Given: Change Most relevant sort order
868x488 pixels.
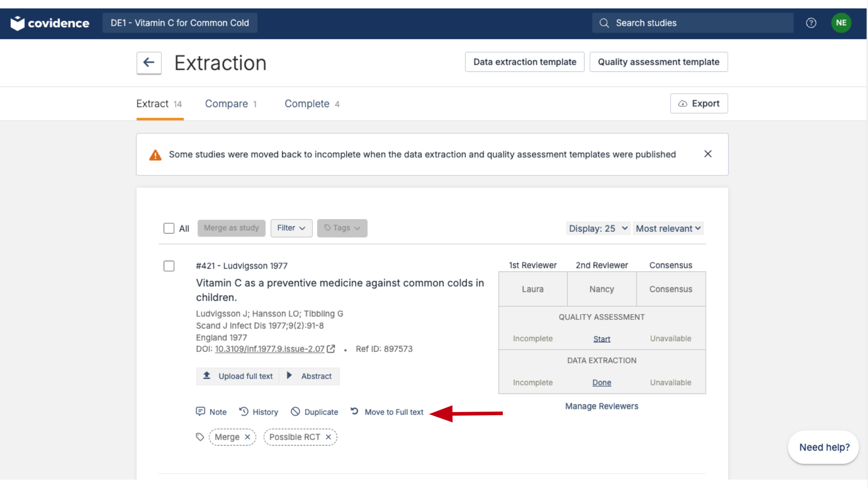Looking at the screenshot, I should click(668, 229).
